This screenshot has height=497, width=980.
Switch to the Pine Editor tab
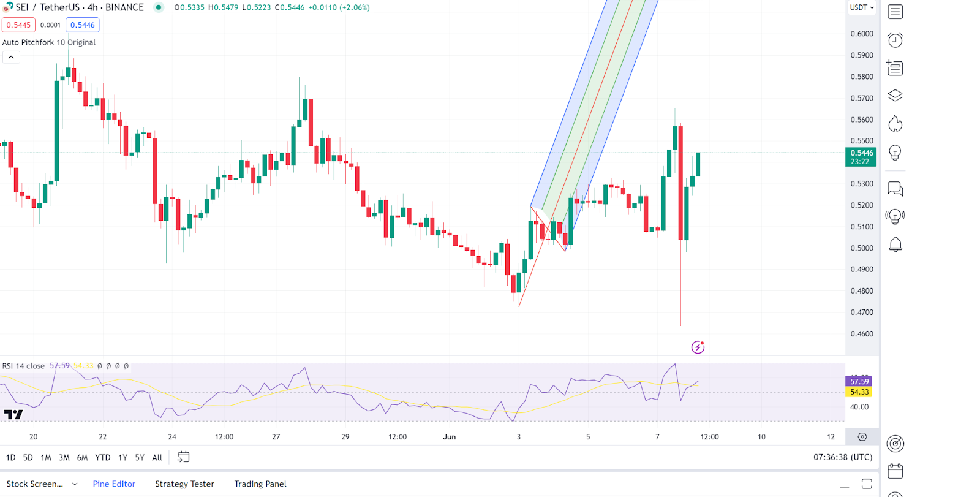(114, 484)
